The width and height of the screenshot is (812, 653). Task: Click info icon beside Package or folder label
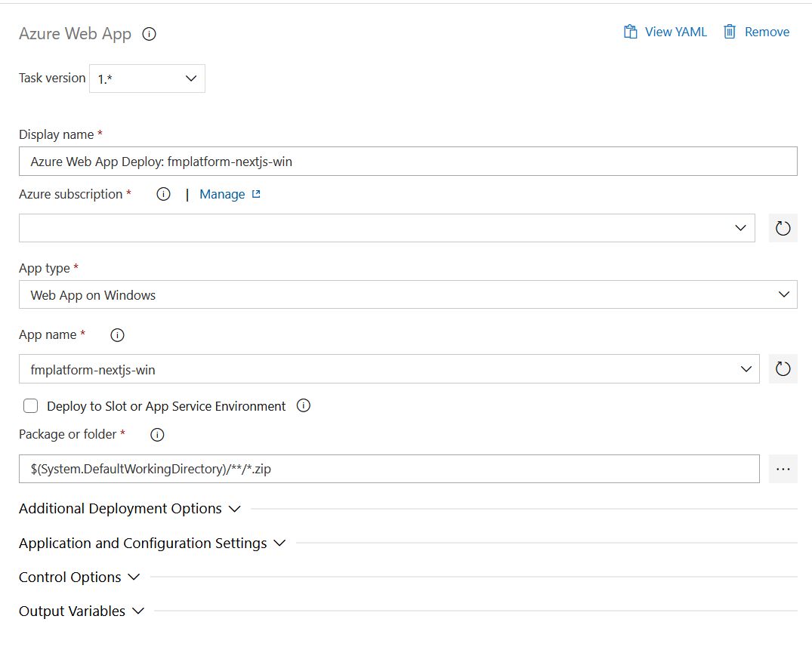pyautogui.click(x=157, y=434)
